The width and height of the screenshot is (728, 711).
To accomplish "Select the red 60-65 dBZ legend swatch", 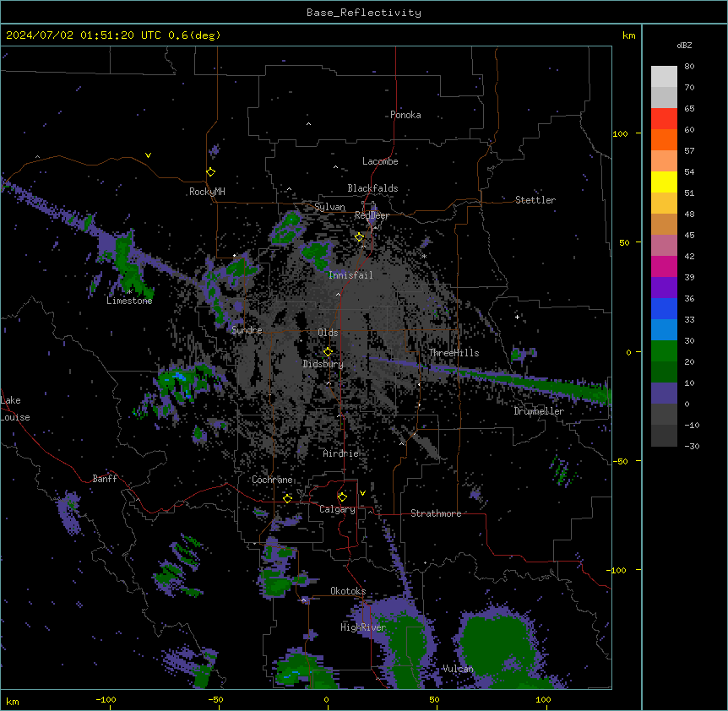I will click(x=664, y=118).
